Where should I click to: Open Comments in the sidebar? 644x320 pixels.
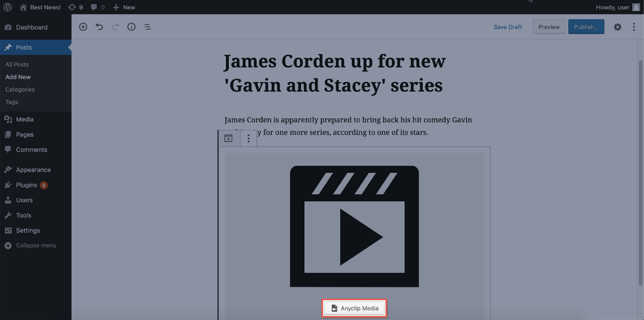[31, 149]
